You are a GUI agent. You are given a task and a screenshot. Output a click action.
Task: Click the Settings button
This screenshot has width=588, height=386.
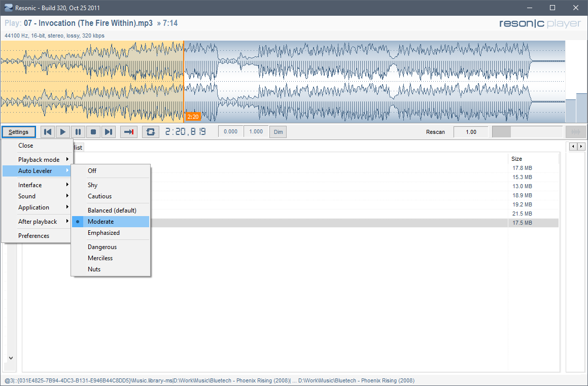tap(19, 132)
